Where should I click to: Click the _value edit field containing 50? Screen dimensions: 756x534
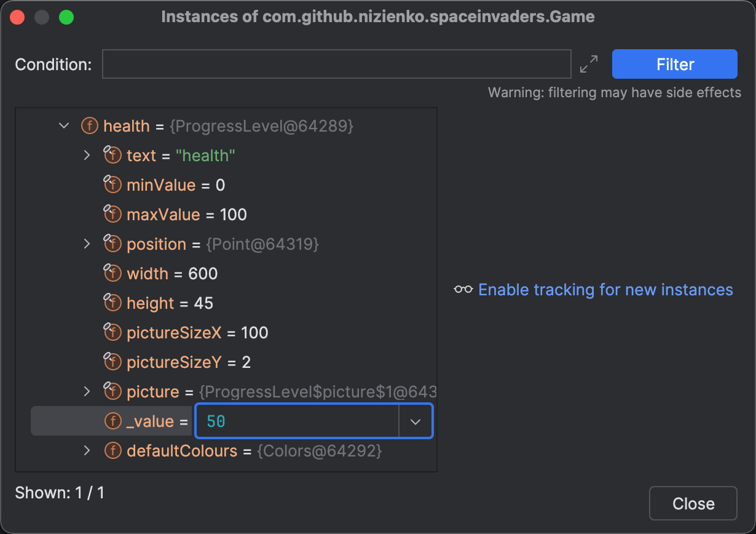coord(297,421)
